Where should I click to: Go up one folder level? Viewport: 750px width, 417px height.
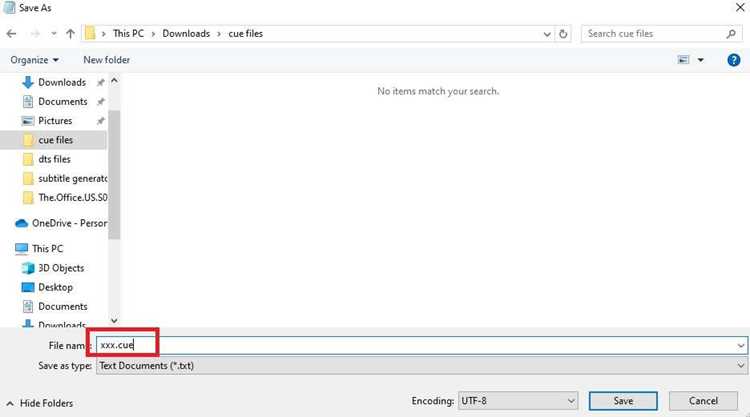[70, 33]
